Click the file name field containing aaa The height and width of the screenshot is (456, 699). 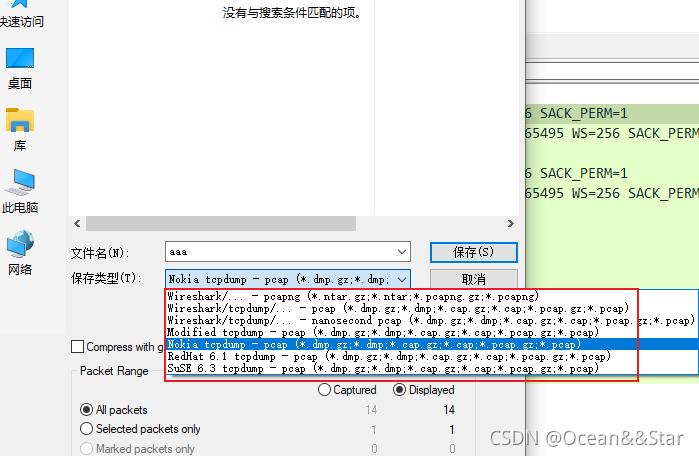tap(288, 252)
